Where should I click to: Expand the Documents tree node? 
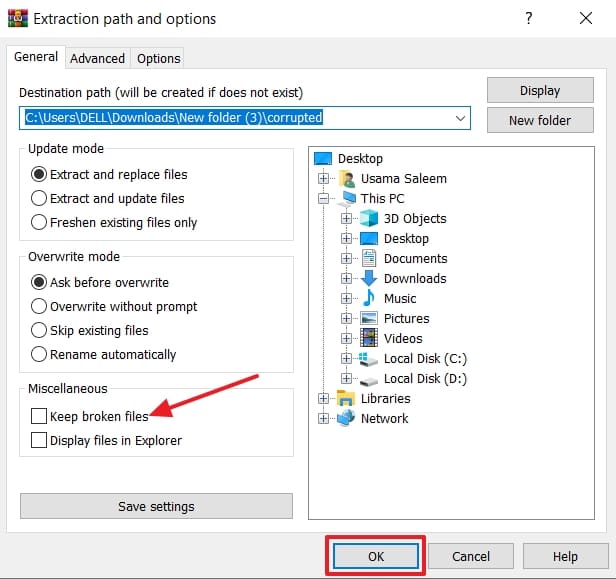point(346,258)
